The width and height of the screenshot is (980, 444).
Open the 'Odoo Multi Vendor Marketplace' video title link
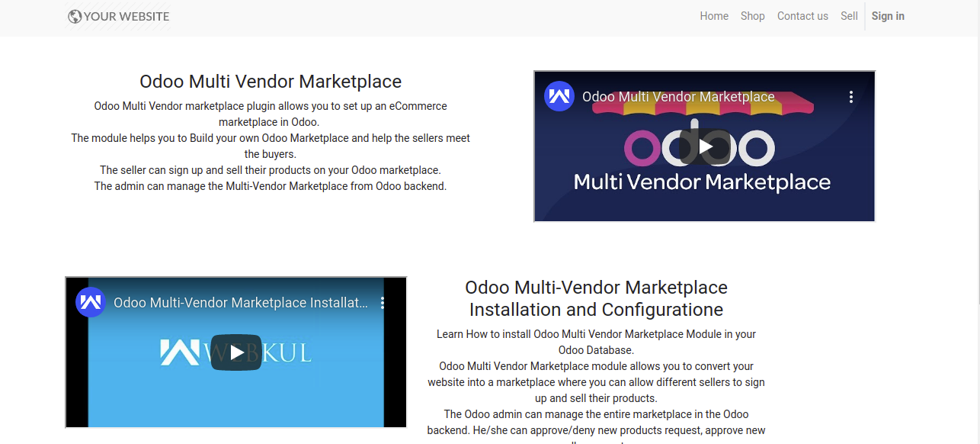(678, 97)
